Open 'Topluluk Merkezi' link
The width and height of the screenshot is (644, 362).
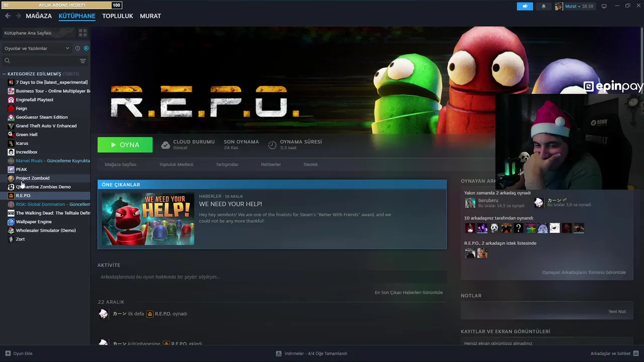coord(176,164)
